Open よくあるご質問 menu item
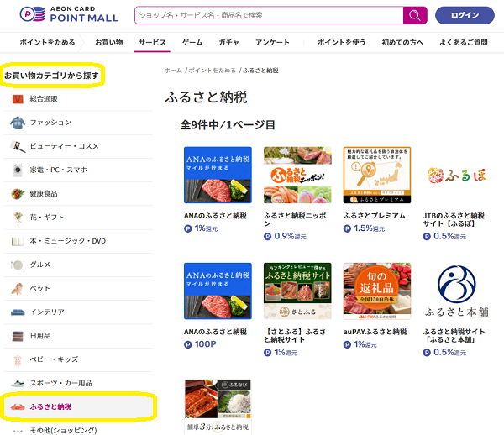The width and height of the screenshot is (504, 435). (x=464, y=42)
